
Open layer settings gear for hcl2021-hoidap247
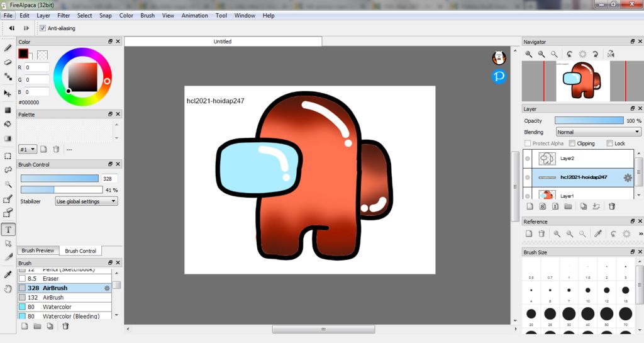[x=628, y=177]
